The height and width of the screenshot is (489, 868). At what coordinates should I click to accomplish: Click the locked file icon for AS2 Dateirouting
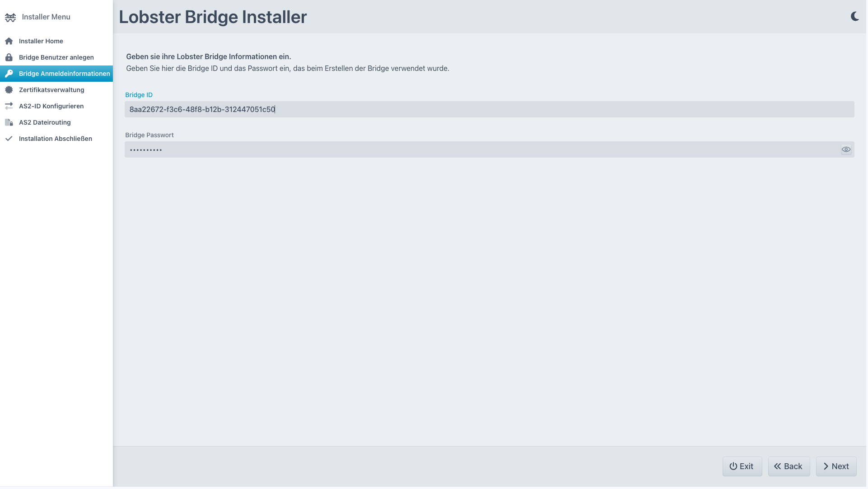pyautogui.click(x=9, y=122)
